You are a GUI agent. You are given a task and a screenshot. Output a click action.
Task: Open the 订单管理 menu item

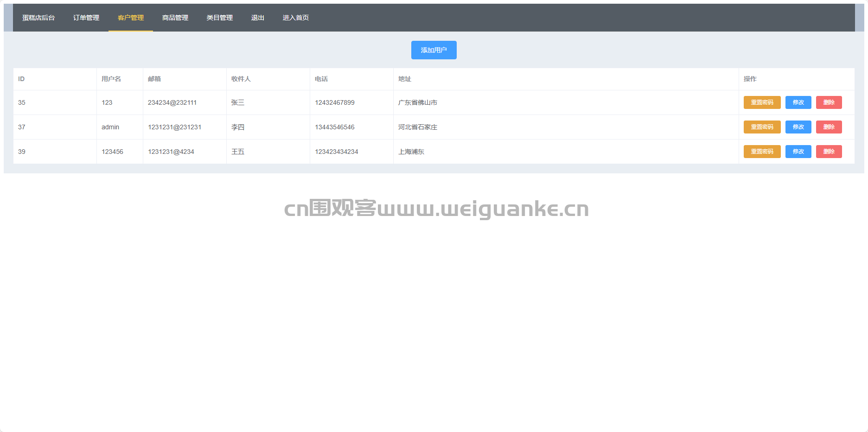tap(86, 18)
